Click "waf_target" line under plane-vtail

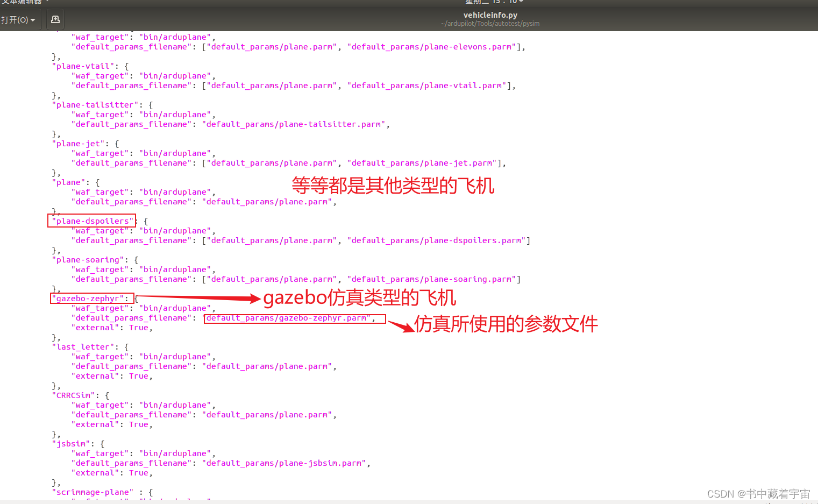tap(143, 76)
